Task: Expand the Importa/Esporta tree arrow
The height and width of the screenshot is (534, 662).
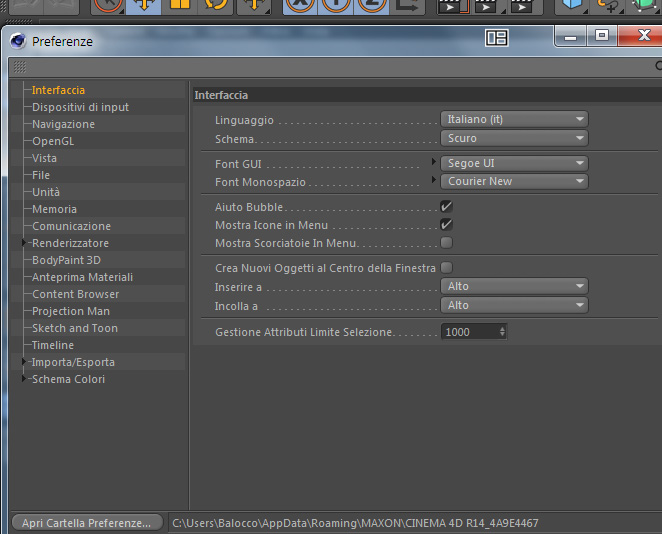Action: pyautogui.click(x=24, y=362)
